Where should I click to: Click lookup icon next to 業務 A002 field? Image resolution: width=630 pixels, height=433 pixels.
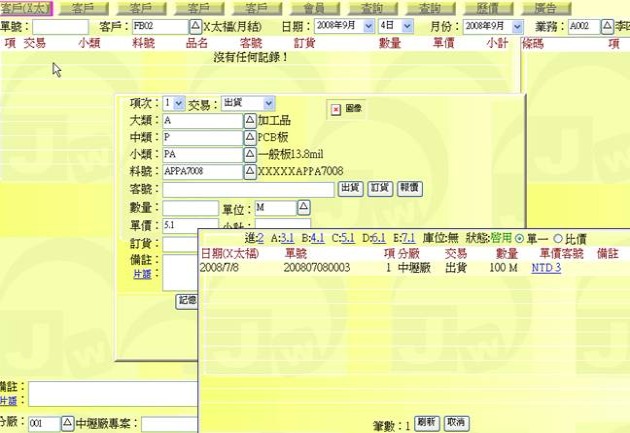(x=607, y=26)
